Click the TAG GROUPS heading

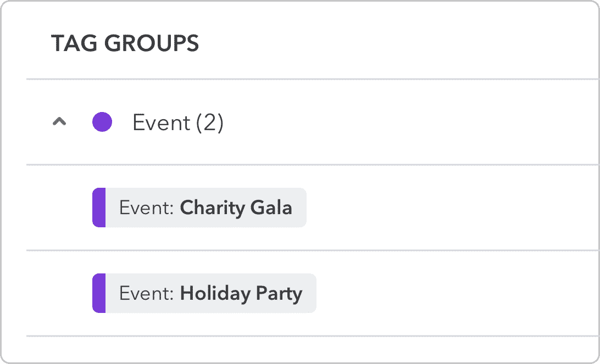click(125, 43)
